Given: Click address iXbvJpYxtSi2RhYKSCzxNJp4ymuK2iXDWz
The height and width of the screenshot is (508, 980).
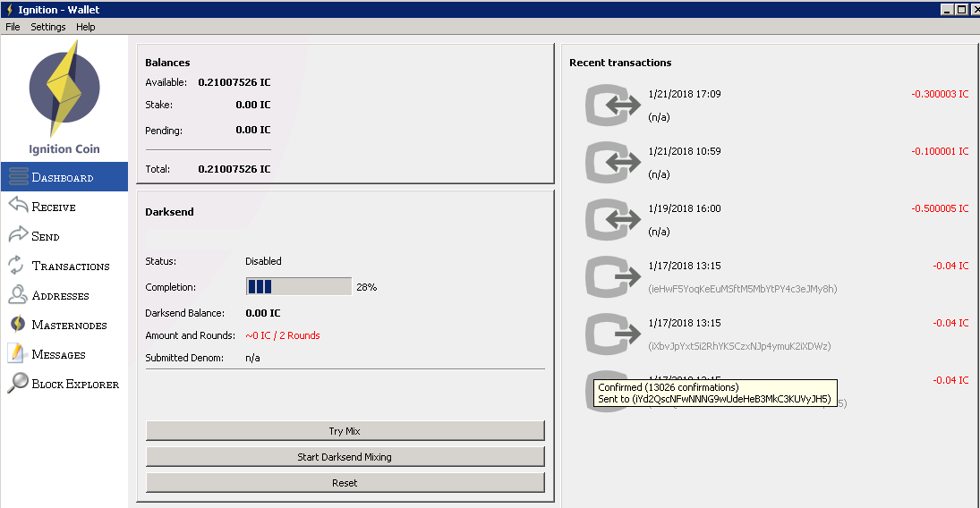Looking at the screenshot, I should 739,346.
